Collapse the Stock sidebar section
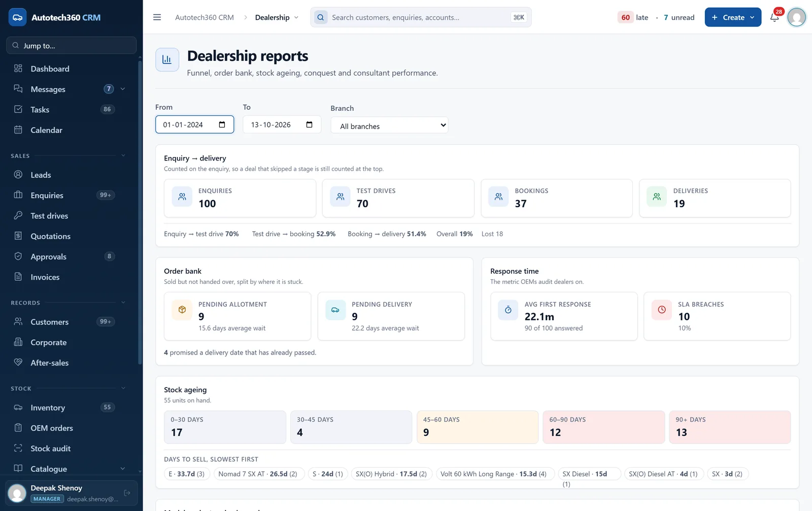The image size is (812, 511). 123,388
